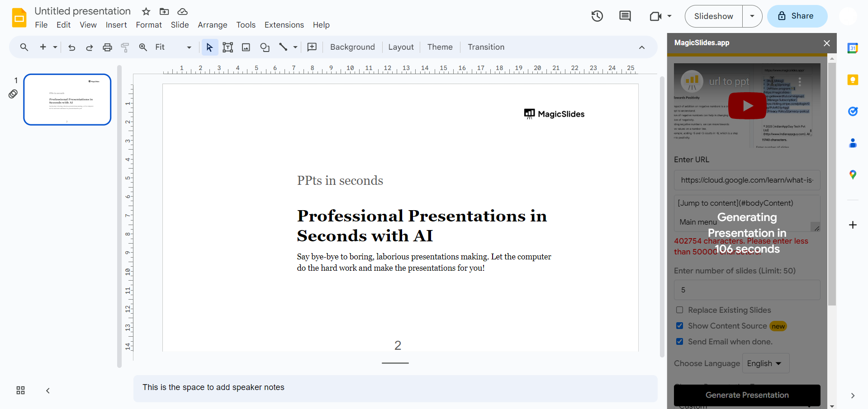Switch to grid view
The height and width of the screenshot is (409, 868).
tap(20, 390)
